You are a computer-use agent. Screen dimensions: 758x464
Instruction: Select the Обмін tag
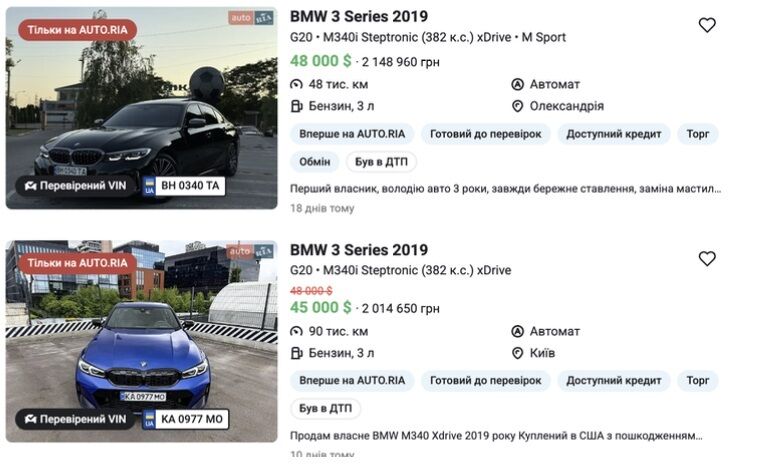pyautogui.click(x=315, y=161)
